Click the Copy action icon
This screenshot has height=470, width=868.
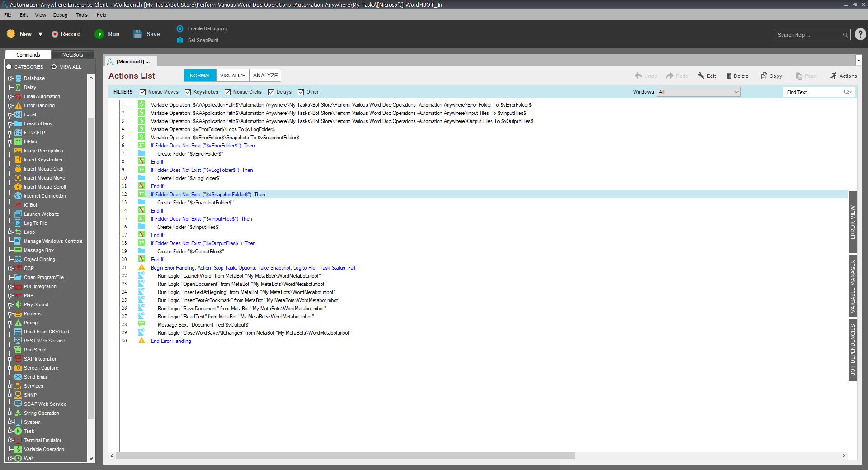pos(764,76)
